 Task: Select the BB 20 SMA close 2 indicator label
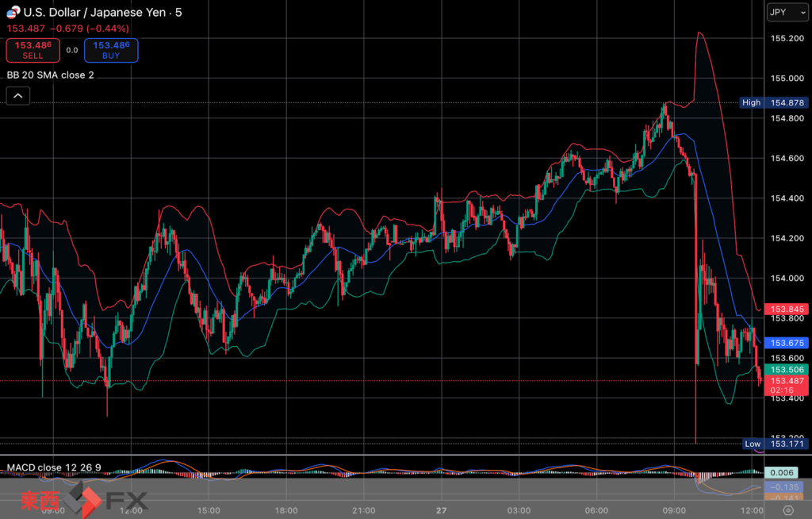point(50,75)
